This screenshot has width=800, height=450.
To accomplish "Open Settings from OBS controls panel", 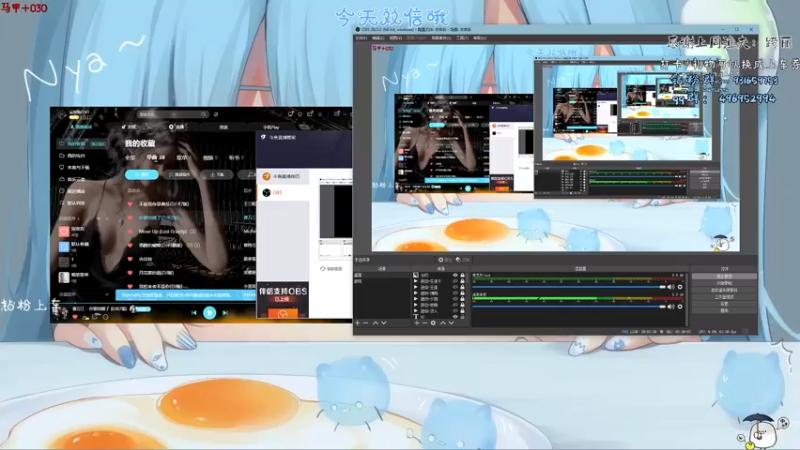I will pos(724,304).
